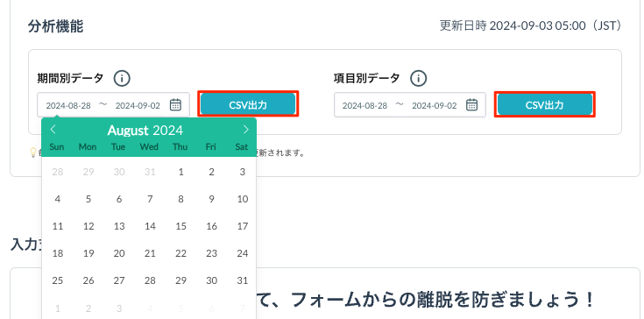This screenshot has width=644, height=319.
Task: Click start date 2024-08-28 in 期間別データ
Action: click(68, 105)
